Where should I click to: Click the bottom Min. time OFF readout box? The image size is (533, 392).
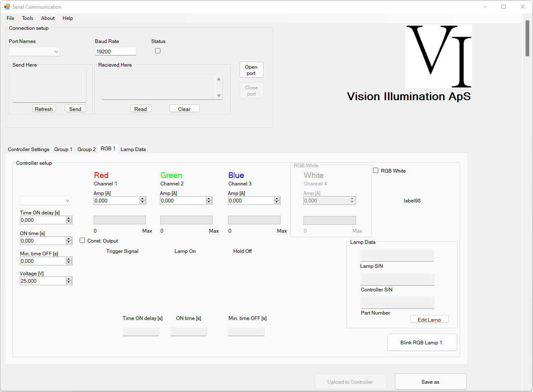[246, 332]
